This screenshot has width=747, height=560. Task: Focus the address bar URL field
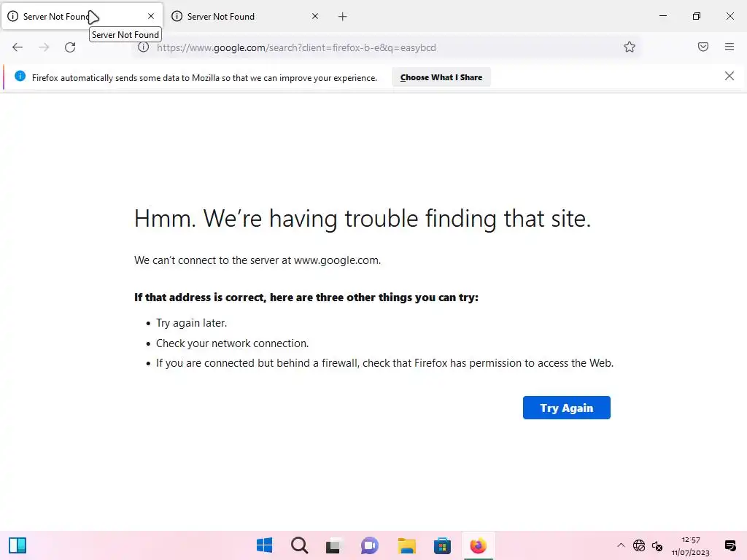pyautogui.click(x=386, y=47)
